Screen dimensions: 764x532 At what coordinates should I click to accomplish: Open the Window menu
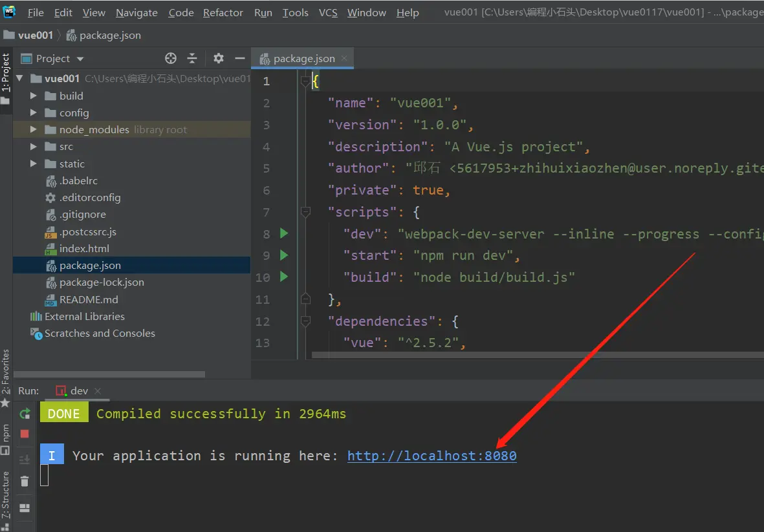pyautogui.click(x=366, y=13)
